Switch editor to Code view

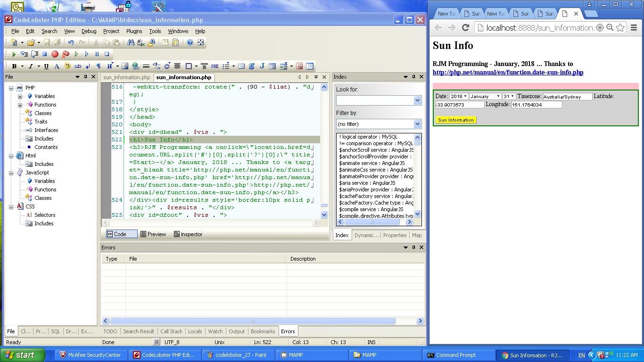point(121,234)
